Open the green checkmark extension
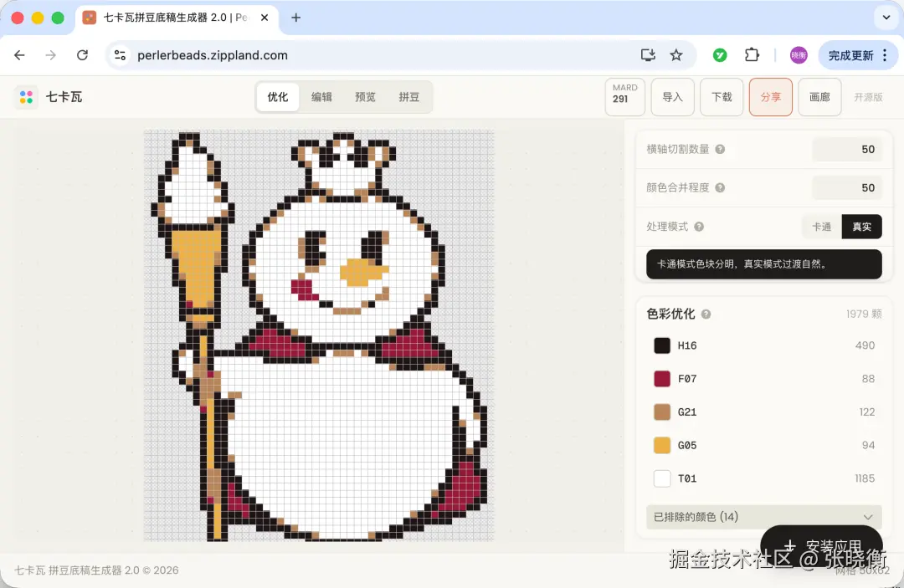 [720, 55]
